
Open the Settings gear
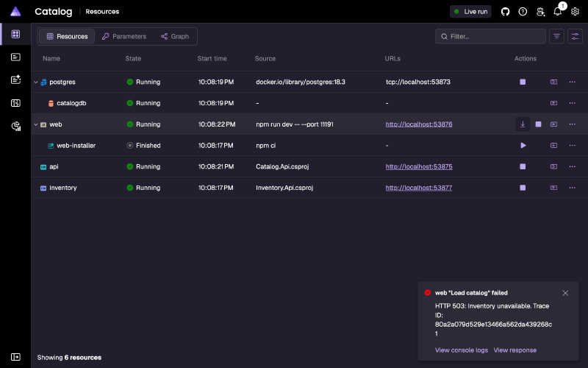[575, 12]
